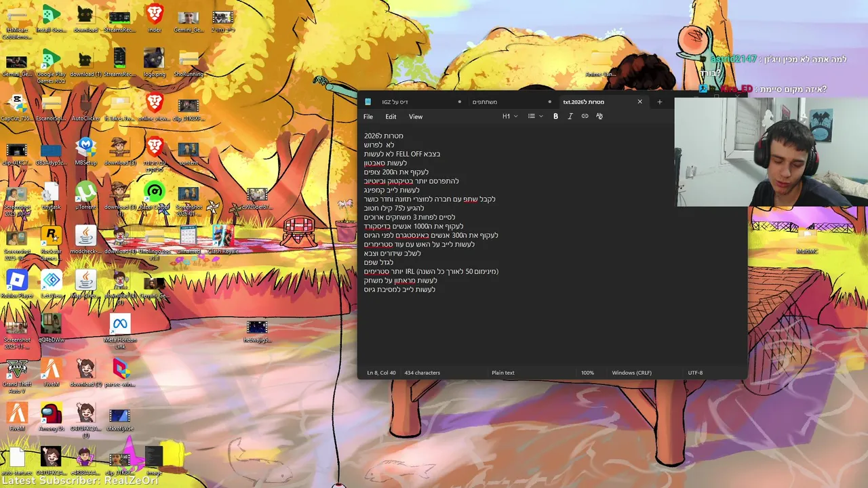Select the AutoClicker desktop icon
This screenshot has width=868, height=488.
(85, 108)
